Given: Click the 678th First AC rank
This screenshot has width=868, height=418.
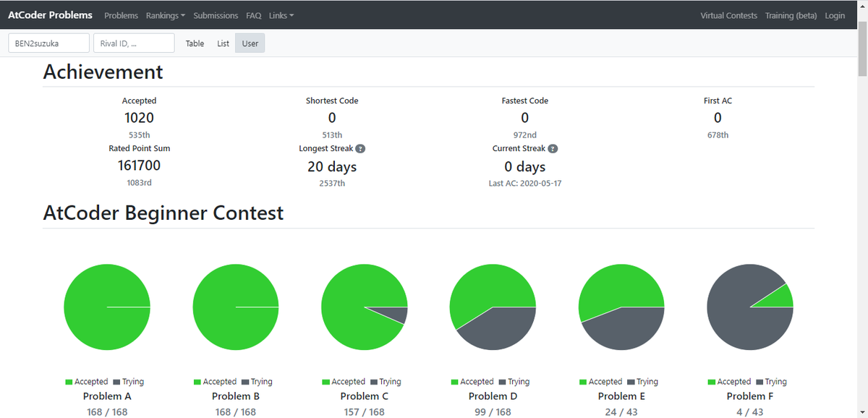Looking at the screenshot, I should [x=718, y=135].
